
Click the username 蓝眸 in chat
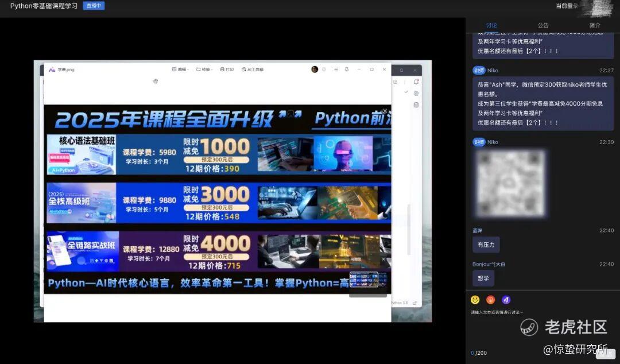[477, 231]
